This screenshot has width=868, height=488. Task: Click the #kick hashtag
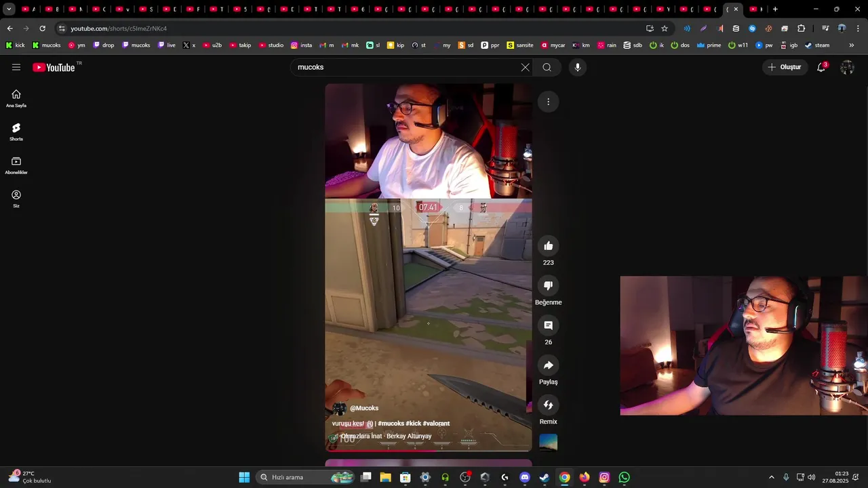pyautogui.click(x=413, y=424)
